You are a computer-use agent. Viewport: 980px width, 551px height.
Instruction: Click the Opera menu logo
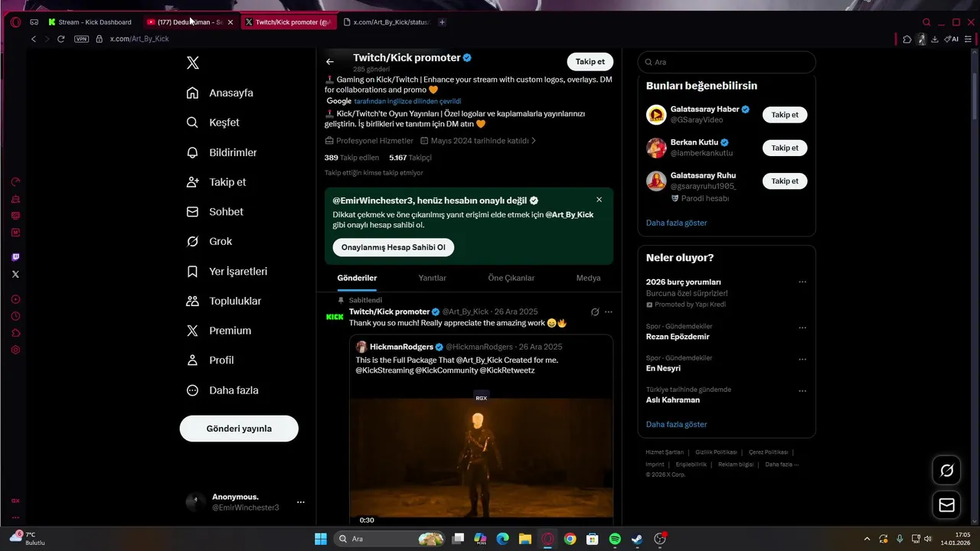[15, 22]
